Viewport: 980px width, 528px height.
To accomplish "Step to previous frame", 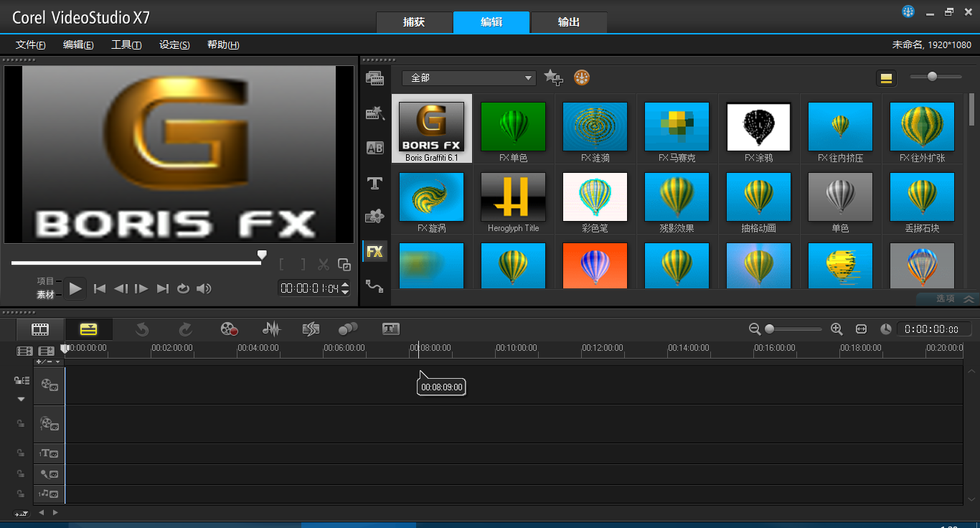I will pyautogui.click(x=121, y=288).
